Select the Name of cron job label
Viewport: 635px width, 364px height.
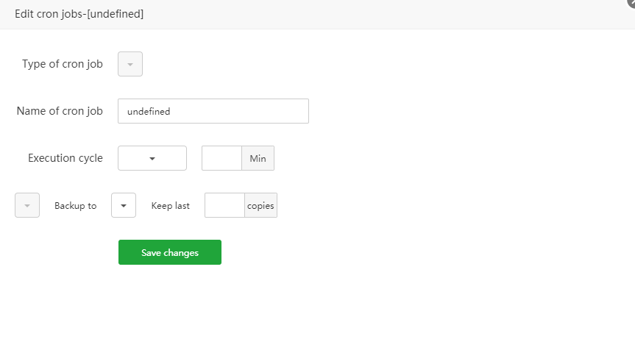[x=60, y=111]
